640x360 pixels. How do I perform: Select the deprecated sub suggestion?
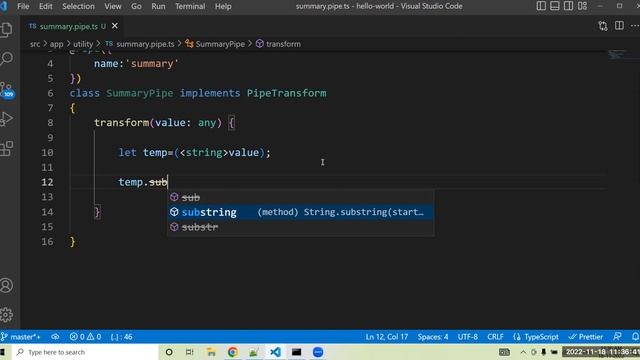pos(300,197)
